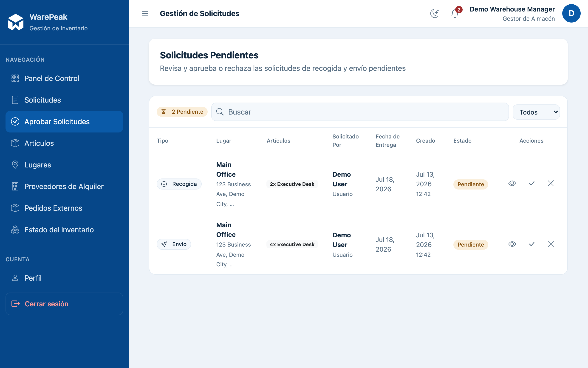Click the Artículos column header
This screenshot has width=588, height=368.
pos(278,141)
